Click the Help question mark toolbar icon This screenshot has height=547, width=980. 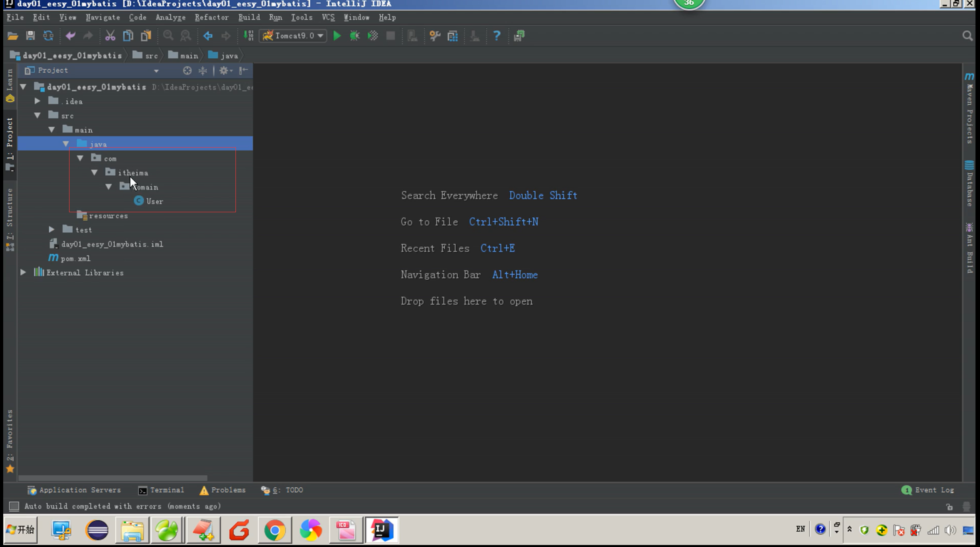click(496, 36)
